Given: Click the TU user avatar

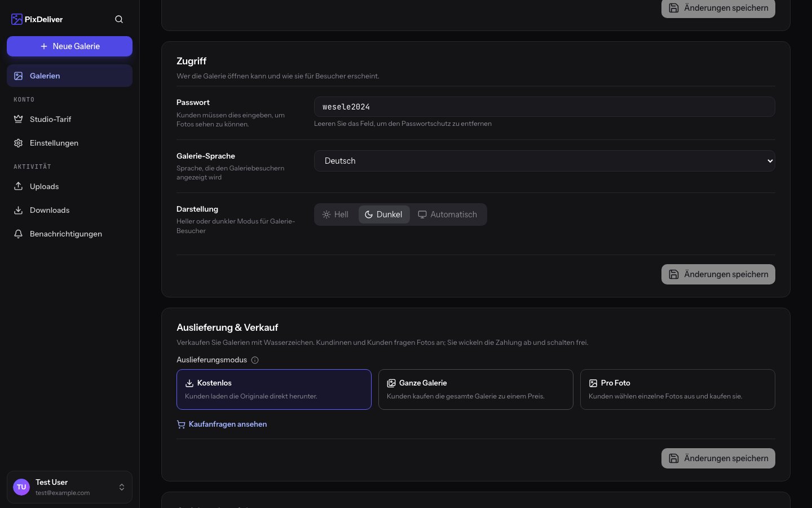Looking at the screenshot, I should click(x=21, y=487).
